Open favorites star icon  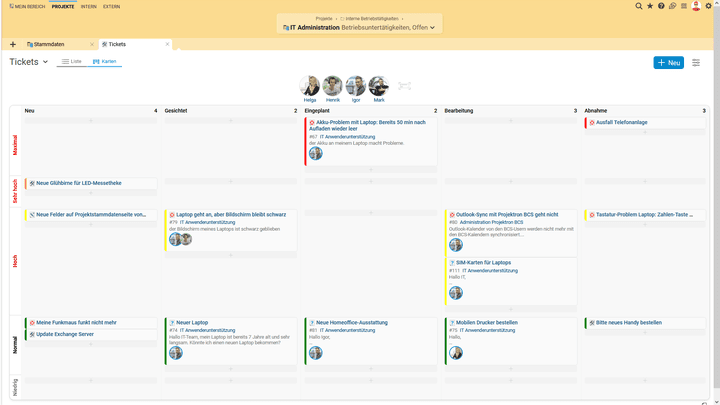650,6
